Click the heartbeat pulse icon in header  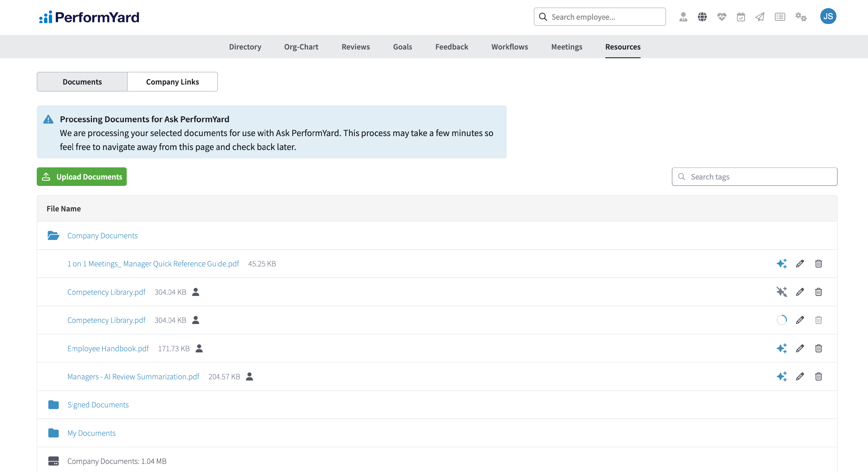point(721,17)
